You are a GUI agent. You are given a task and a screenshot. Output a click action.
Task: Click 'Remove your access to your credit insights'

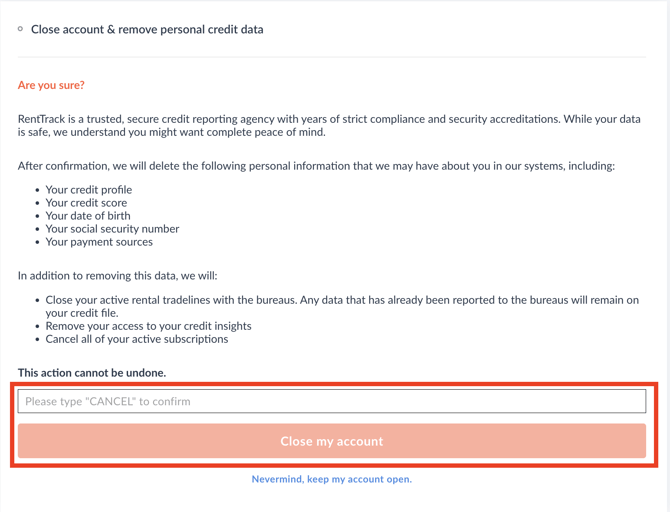(148, 326)
